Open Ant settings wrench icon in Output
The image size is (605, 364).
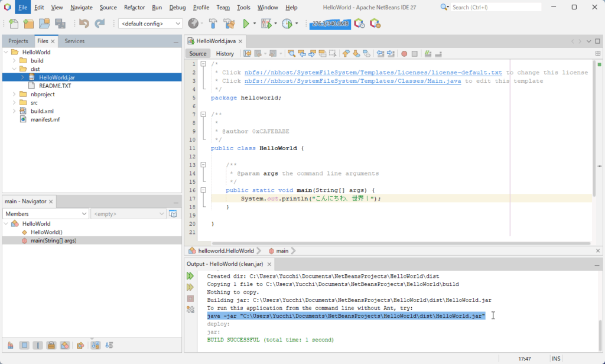(x=190, y=309)
